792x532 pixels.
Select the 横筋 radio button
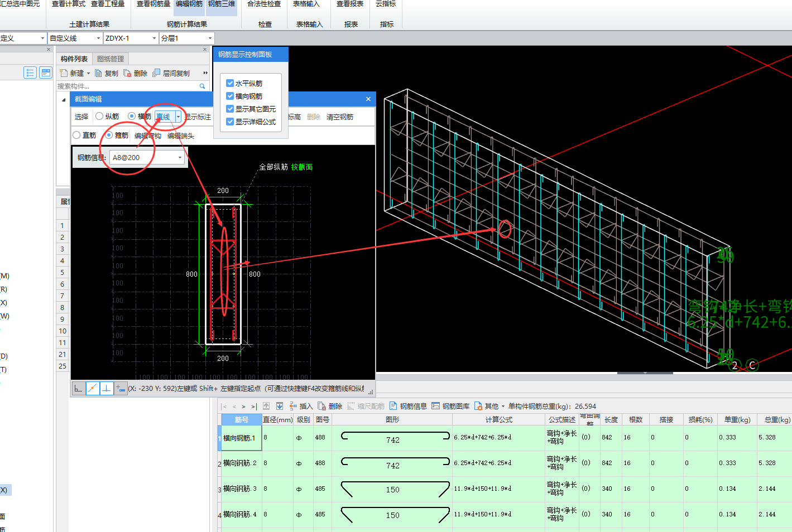[132, 116]
